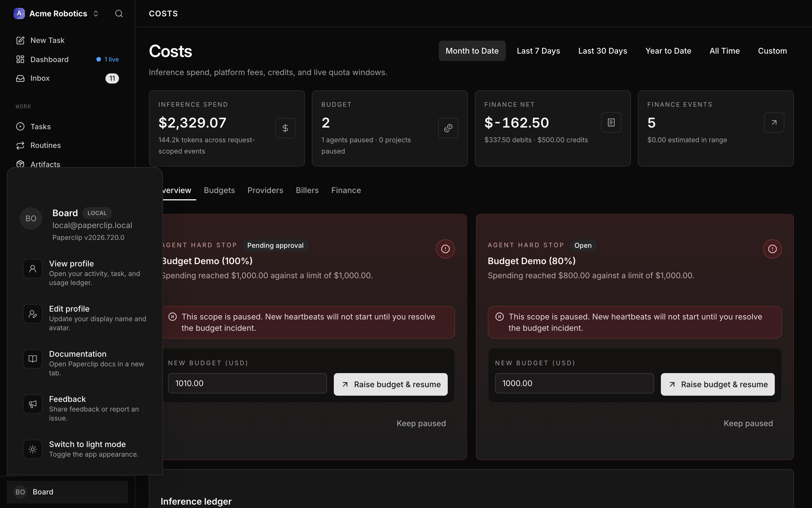Open the Routines loop icon
The width and height of the screenshot is (812, 508).
pyautogui.click(x=21, y=145)
